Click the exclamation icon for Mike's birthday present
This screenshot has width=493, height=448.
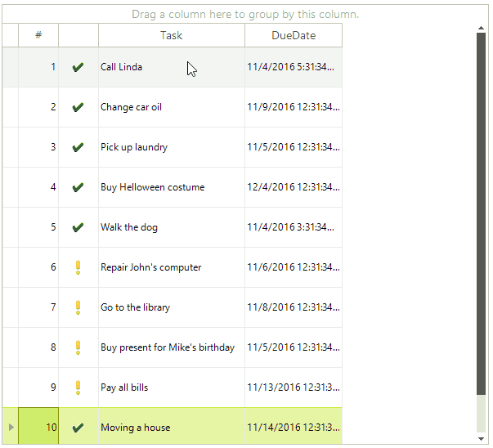(78, 347)
